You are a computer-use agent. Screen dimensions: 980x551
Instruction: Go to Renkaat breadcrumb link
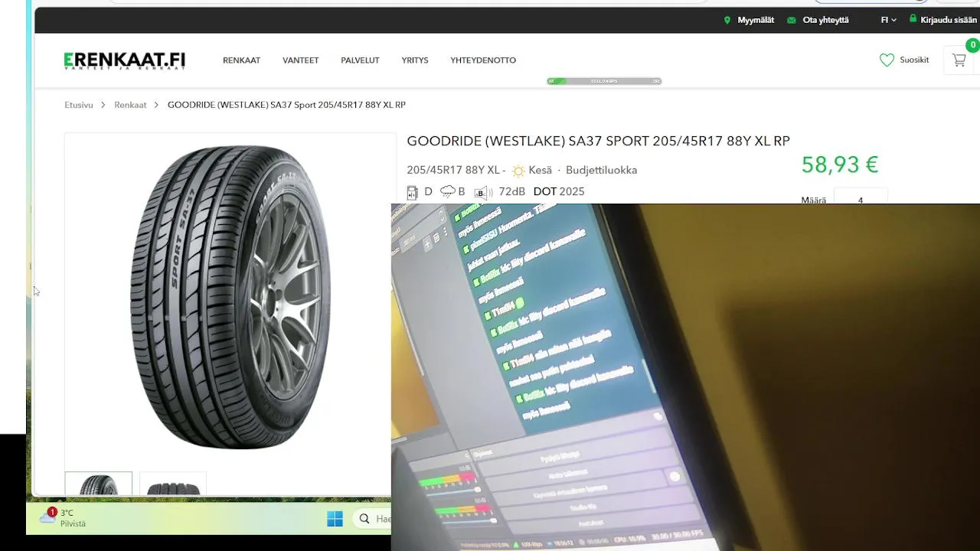[130, 105]
